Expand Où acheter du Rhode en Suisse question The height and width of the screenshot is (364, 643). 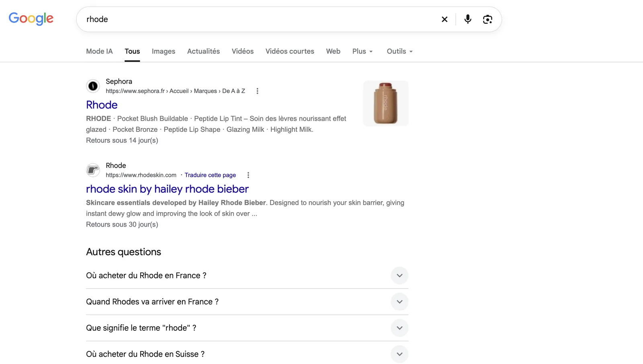pos(247,354)
